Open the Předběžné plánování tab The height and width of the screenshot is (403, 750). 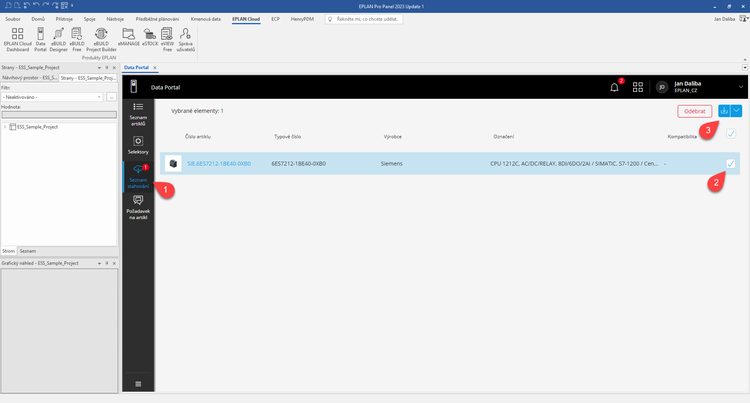(157, 19)
